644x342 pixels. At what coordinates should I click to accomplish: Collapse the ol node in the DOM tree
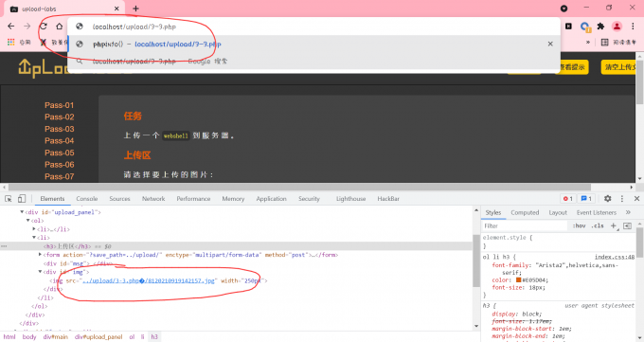pos(27,221)
